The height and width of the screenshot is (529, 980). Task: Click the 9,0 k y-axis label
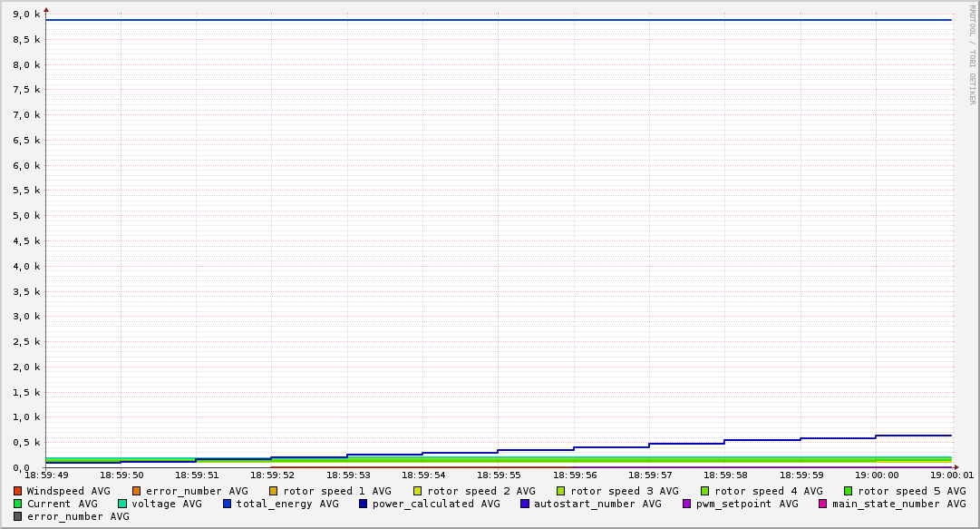(26, 15)
